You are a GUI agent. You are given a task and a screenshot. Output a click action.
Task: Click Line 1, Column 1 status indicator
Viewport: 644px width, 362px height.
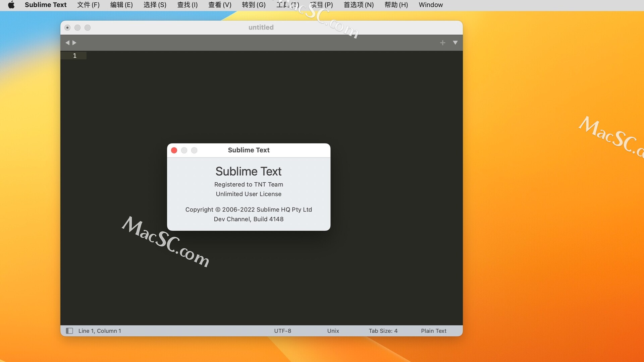click(100, 331)
